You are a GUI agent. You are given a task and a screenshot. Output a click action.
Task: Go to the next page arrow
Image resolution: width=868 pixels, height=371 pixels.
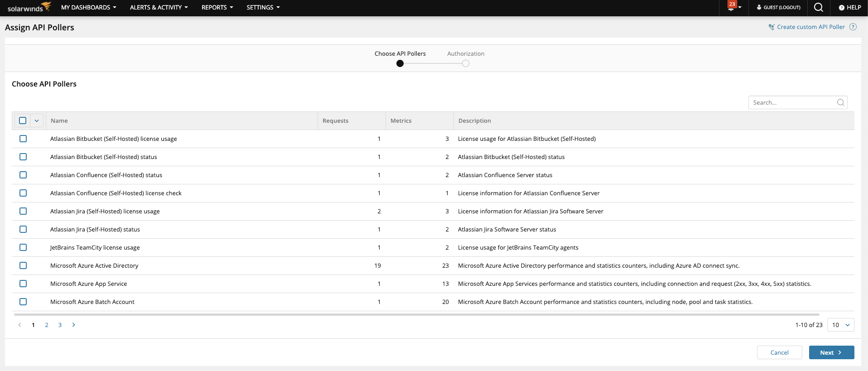click(73, 325)
